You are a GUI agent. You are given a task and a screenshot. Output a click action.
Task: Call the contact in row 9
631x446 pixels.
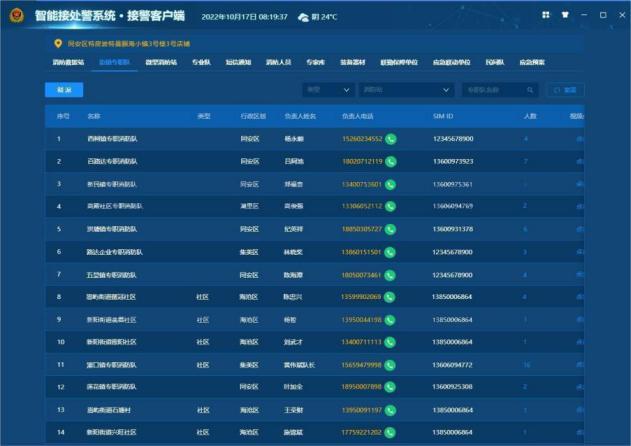click(390, 320)
